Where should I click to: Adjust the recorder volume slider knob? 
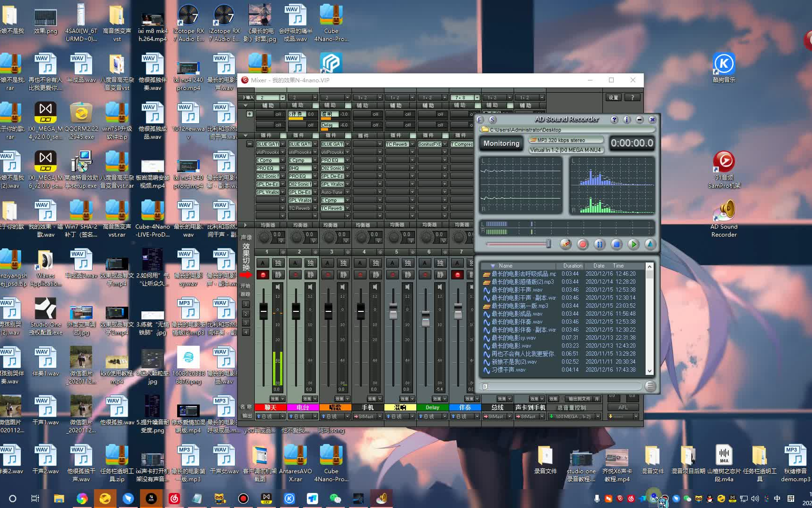(x=548, y=244)
